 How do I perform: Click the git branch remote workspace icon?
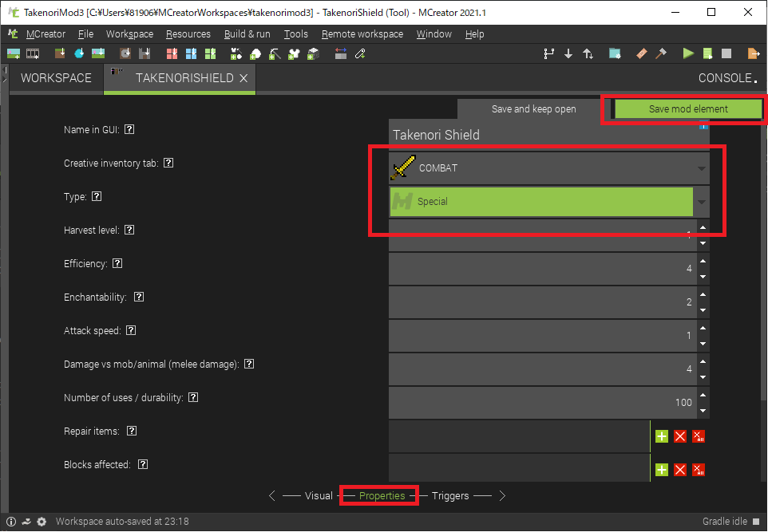tap(548, 53)
